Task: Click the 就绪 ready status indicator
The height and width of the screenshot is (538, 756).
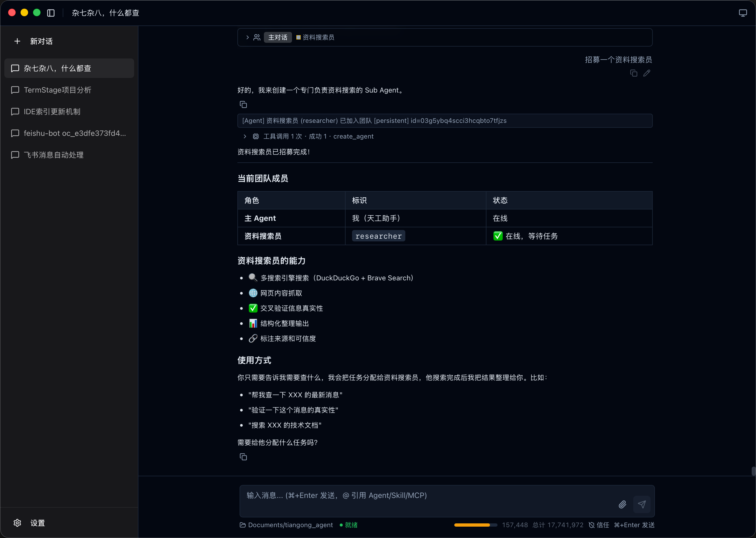Action: point(349,525)
